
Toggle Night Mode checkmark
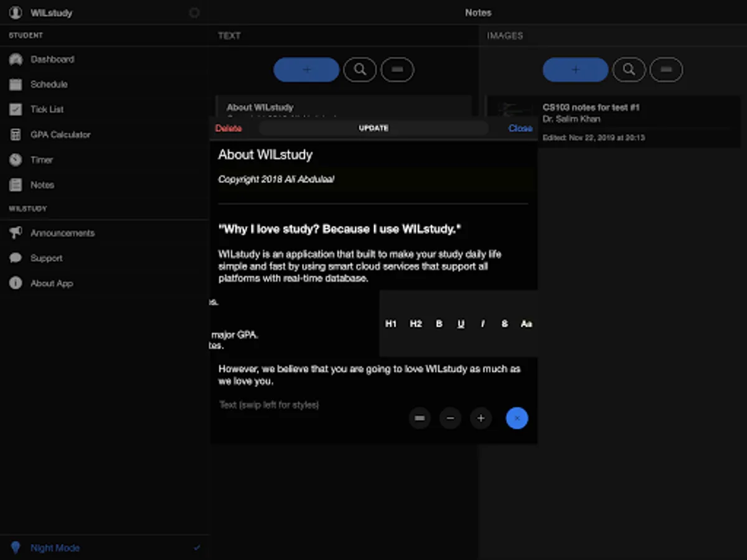click(197, 548)
